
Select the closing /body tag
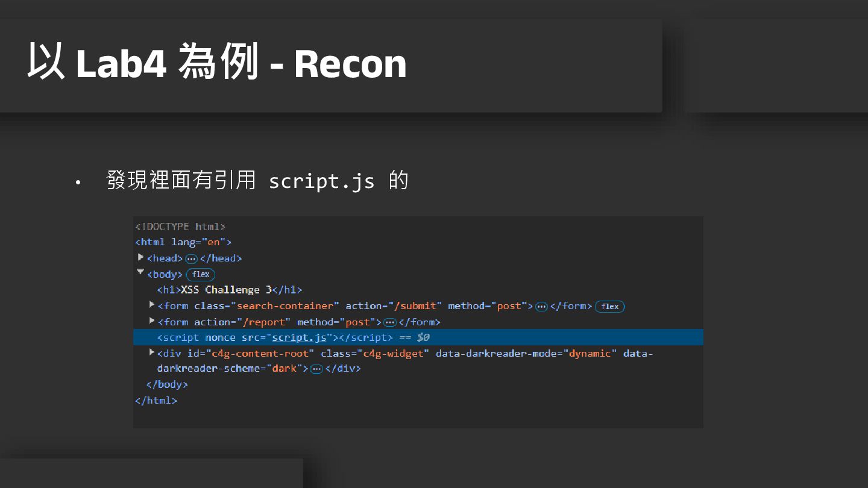167,384
